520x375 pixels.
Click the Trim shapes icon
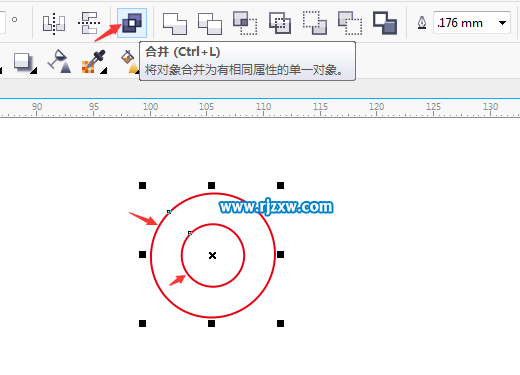pyautogui.click(x=210, y=24)
